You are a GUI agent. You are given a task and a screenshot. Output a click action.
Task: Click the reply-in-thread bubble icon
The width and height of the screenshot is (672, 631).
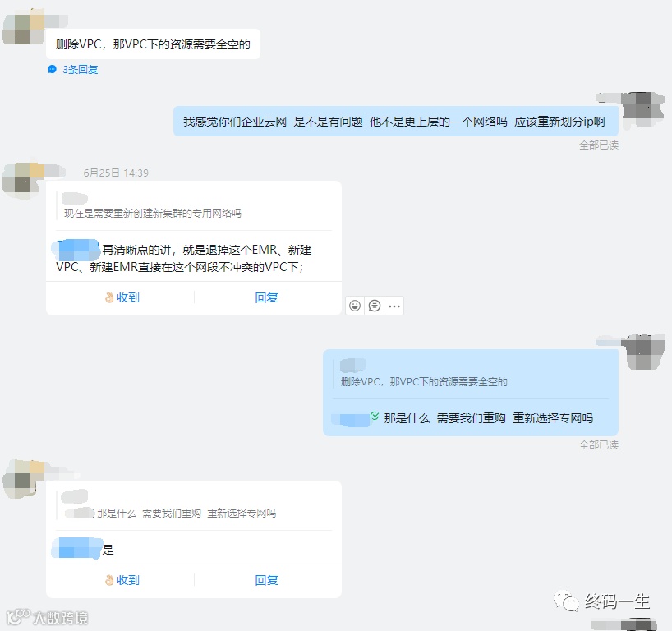[375, 306]
